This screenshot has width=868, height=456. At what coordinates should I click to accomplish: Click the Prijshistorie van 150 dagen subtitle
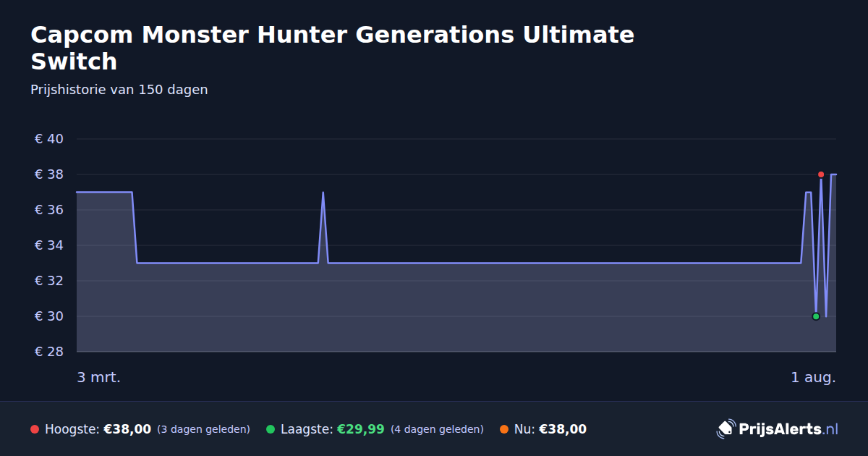[x=119, y=90]
